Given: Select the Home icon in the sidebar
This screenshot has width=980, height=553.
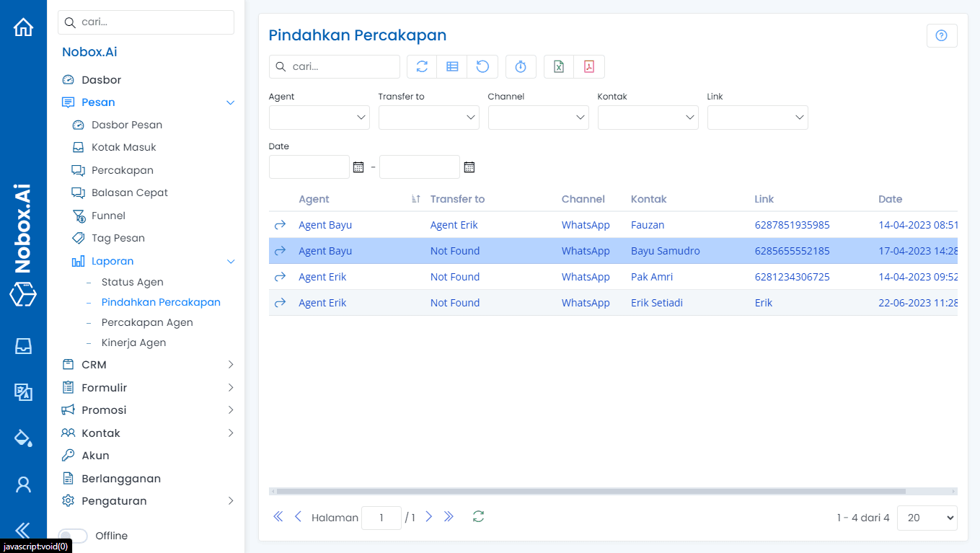Looking at the screenshot, I should click(x=23, y=26).
